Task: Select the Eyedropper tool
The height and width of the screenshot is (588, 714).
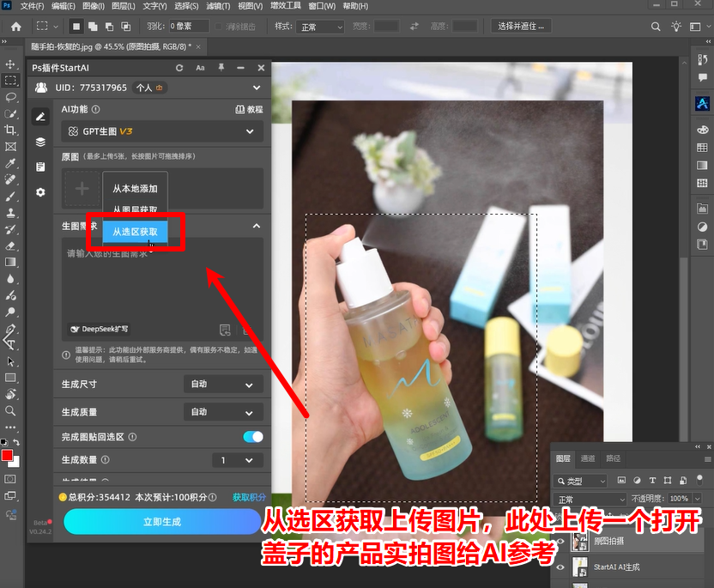Action: pos(10,163)
